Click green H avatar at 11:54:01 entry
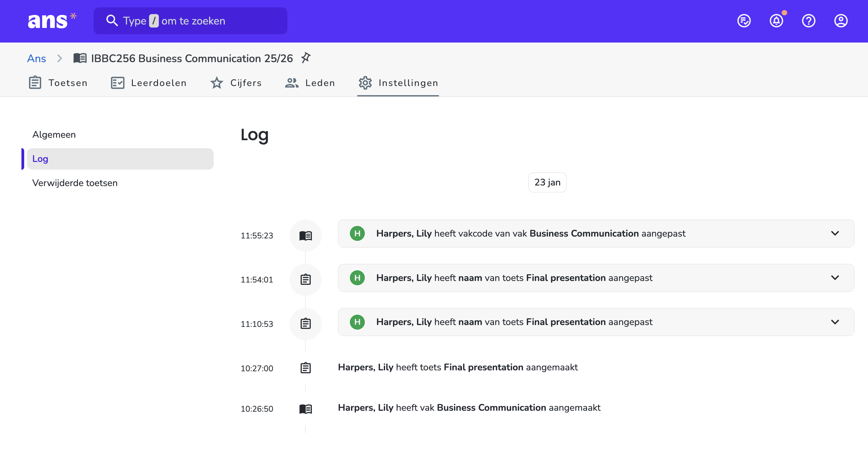 coord(357,278)
